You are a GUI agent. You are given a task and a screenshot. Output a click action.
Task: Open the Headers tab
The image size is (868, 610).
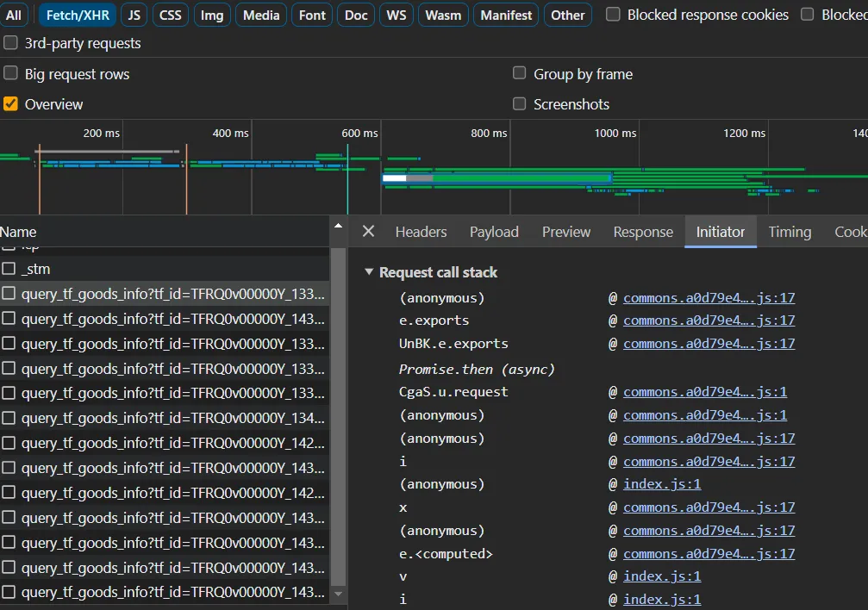click(x=422, y=232)
